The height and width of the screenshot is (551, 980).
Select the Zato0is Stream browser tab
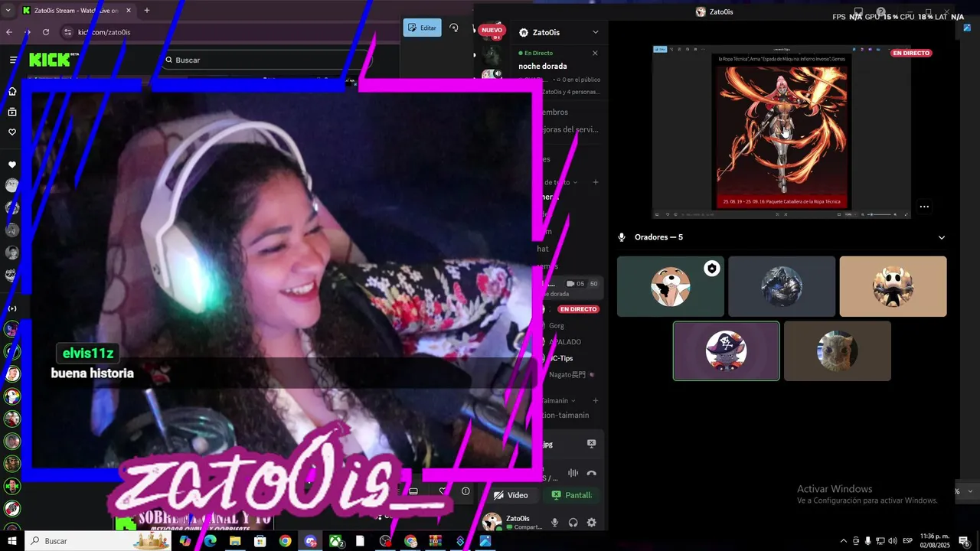coord(77,10)
